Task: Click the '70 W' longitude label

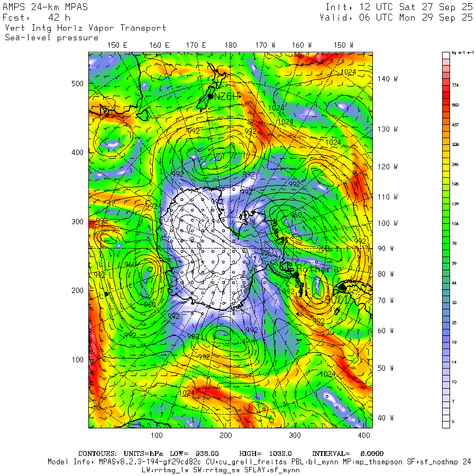Action: coord(386,300)
